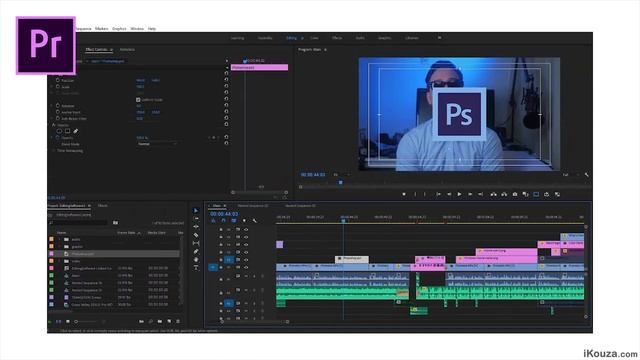This screenshot has width=640, height=360.
Task: Collapse the Opacity effect section
Action: tap(54, 125)
